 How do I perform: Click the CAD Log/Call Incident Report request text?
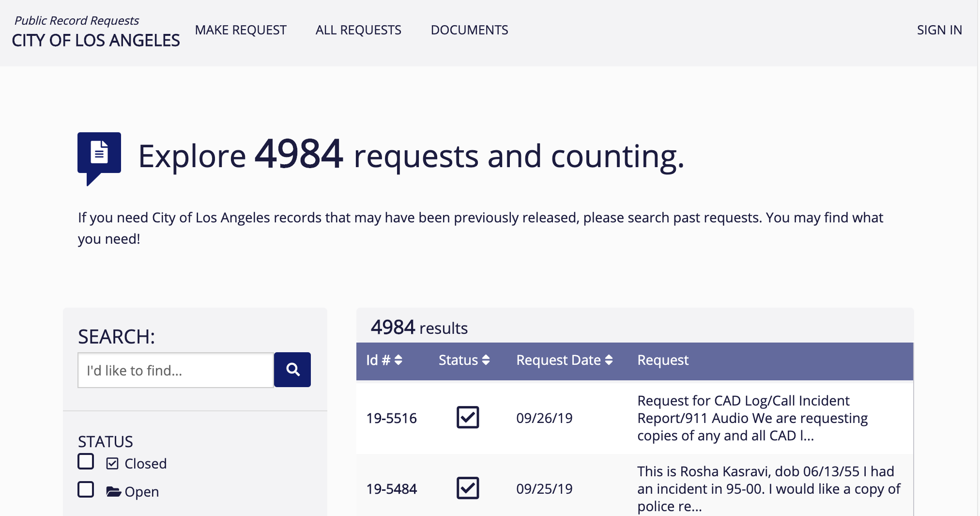(x=752, y=418)
